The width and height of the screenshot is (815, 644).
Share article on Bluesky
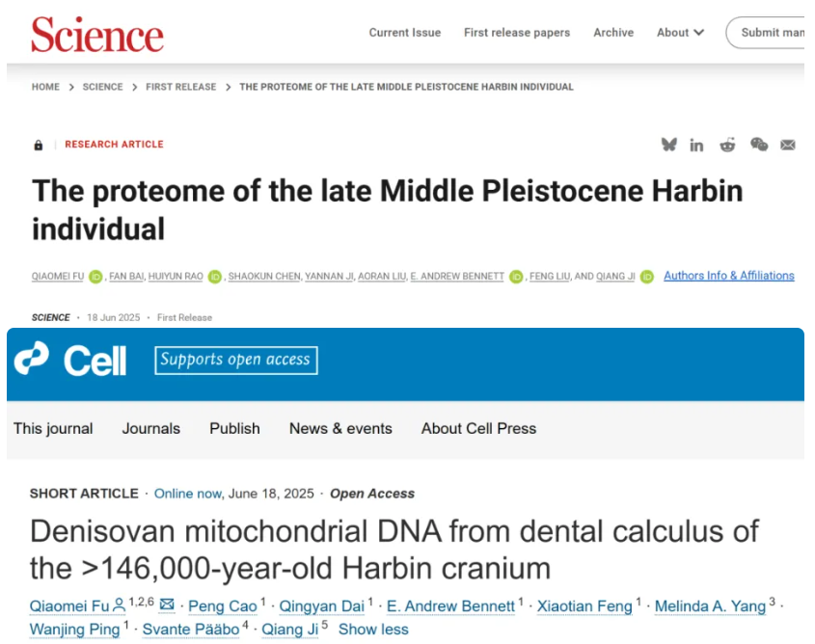[x=668, y=145]
